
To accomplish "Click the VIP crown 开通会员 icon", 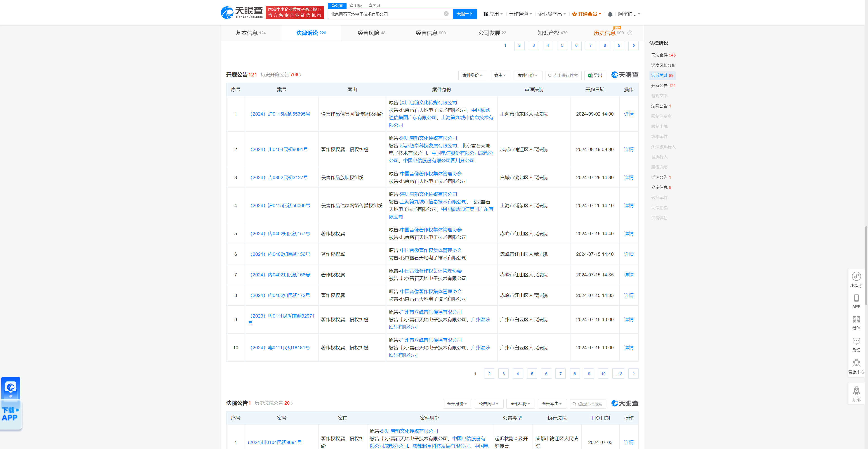I will pos(575,14).
